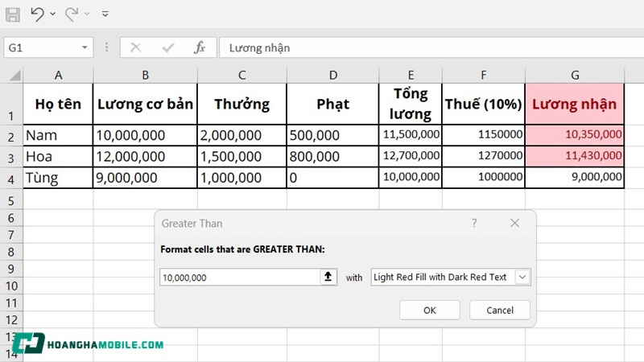The image size is (644, 362).
Task: Click the Tổng lương header cell
Action: pos(411,104)
